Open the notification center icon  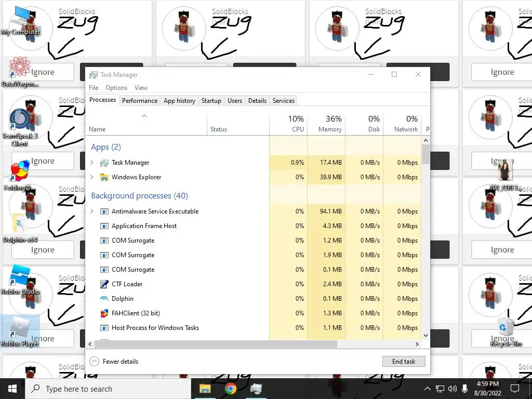[x=515, y=389]
